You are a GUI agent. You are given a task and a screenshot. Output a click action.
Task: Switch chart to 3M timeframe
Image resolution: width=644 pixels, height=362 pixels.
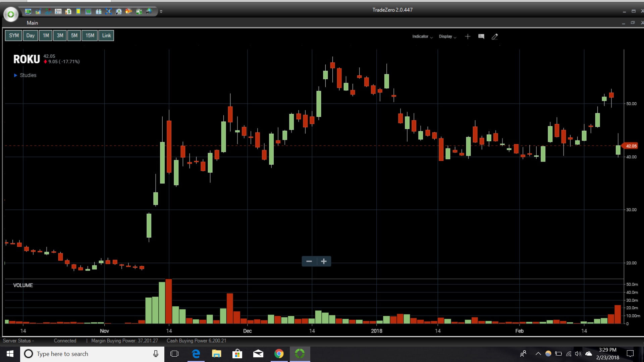click(x=60, y=36)
